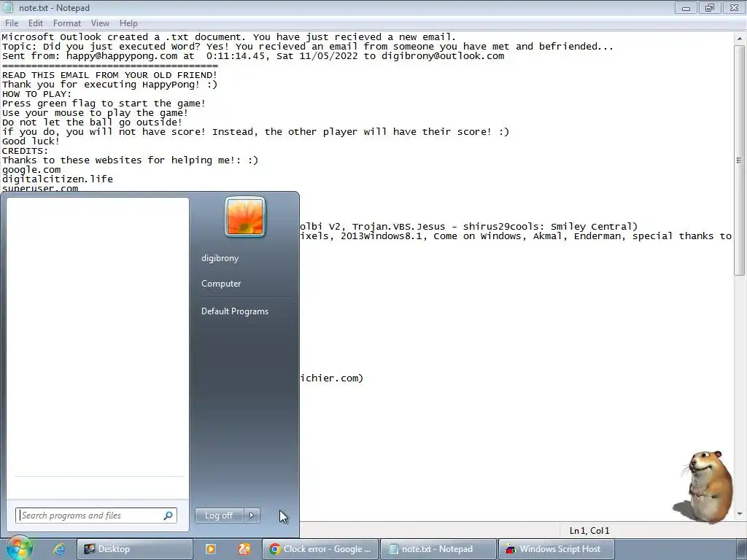The height and width of the screenshot is (560, 747).
Task: Click the first line starting 'Microsoft Outlook created'
Action: pos(229,37)
